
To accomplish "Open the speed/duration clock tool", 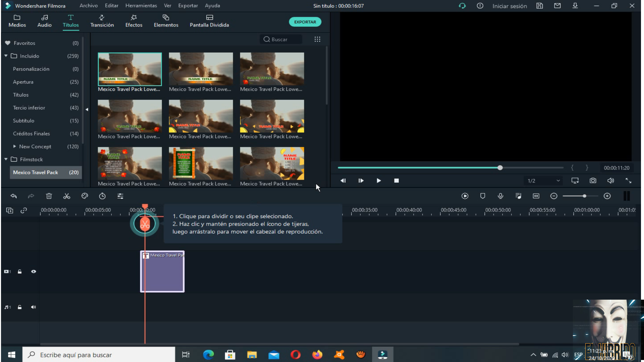I will point(103,196).
